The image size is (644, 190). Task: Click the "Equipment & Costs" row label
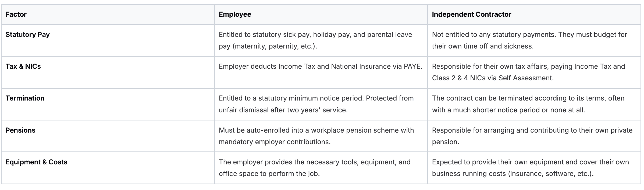pos(36,162)
